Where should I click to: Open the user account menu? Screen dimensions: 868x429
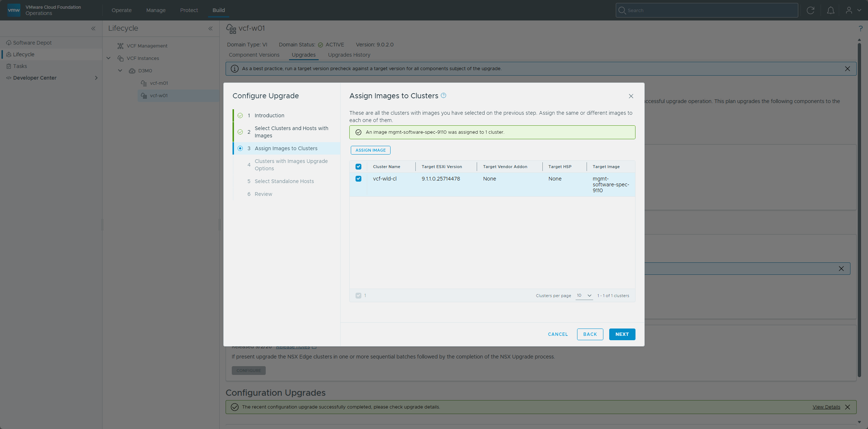click(853, 10)
